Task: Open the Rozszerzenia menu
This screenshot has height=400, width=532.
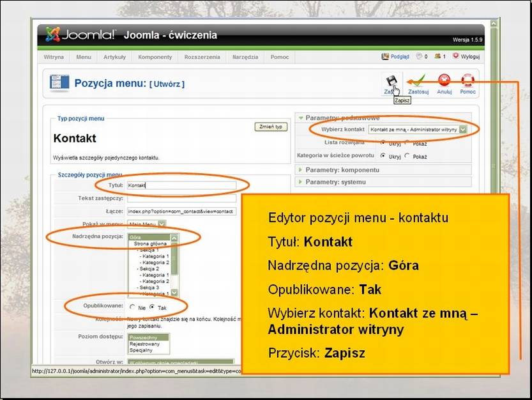Action: pos(202,57)
